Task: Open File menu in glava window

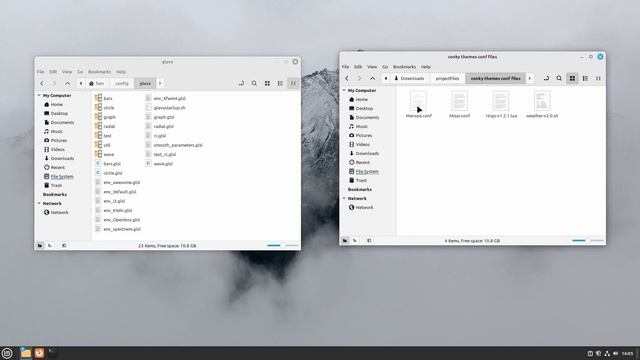Action: [x=40, y=72]
